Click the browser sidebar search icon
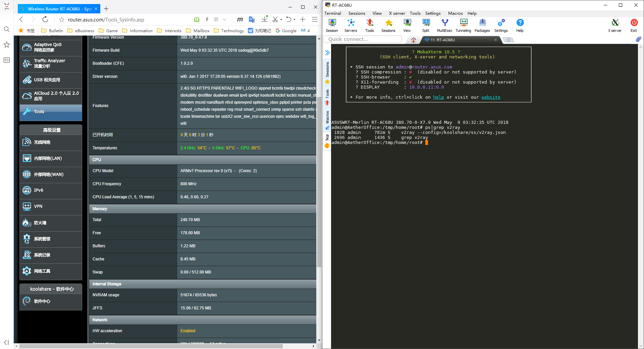The width and height of the screenshot is (644, 349). coord(7,29)
